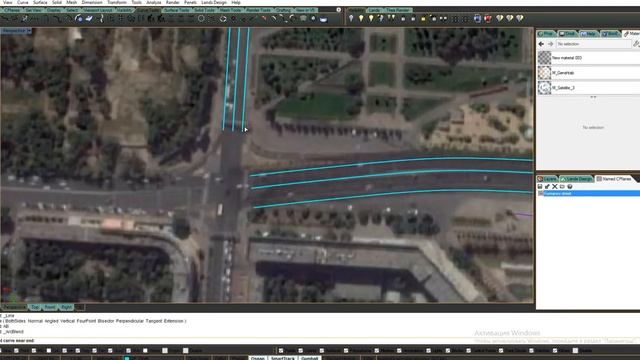Click the blue icon in the Visibility toolbar
The width and height of the screenshot is (640, 360).
(x=477, y=18)
